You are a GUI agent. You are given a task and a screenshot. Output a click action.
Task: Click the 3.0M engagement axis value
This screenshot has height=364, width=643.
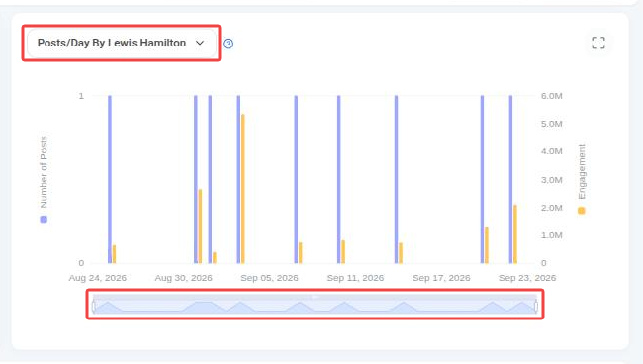point(552,180)
